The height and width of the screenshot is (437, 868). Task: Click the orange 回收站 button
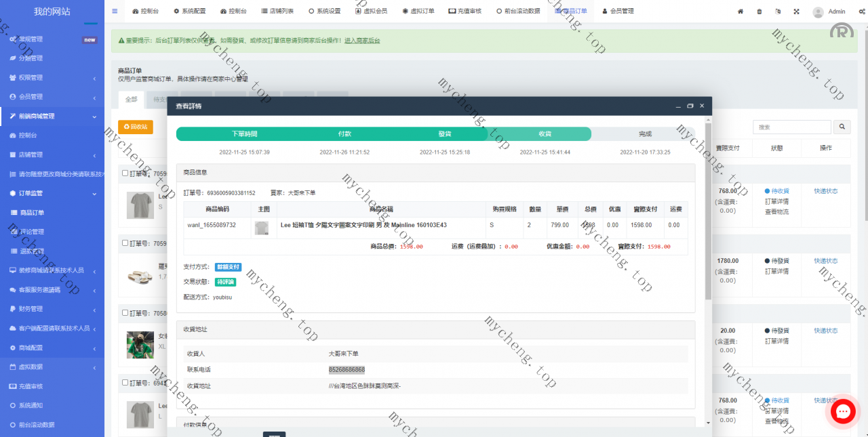click(x=135, y=127)
